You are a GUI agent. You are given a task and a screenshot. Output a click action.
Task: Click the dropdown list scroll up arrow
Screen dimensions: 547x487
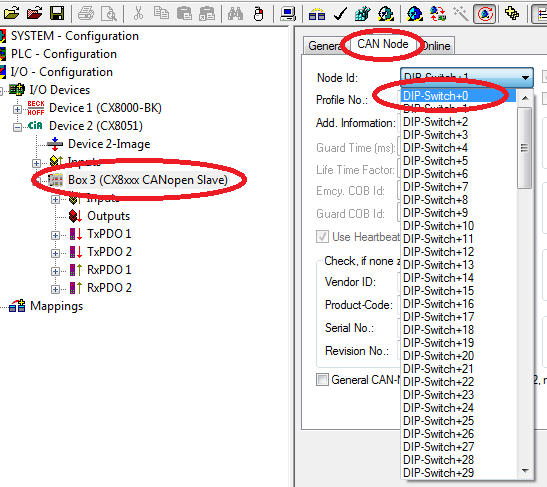coord(524,98)
